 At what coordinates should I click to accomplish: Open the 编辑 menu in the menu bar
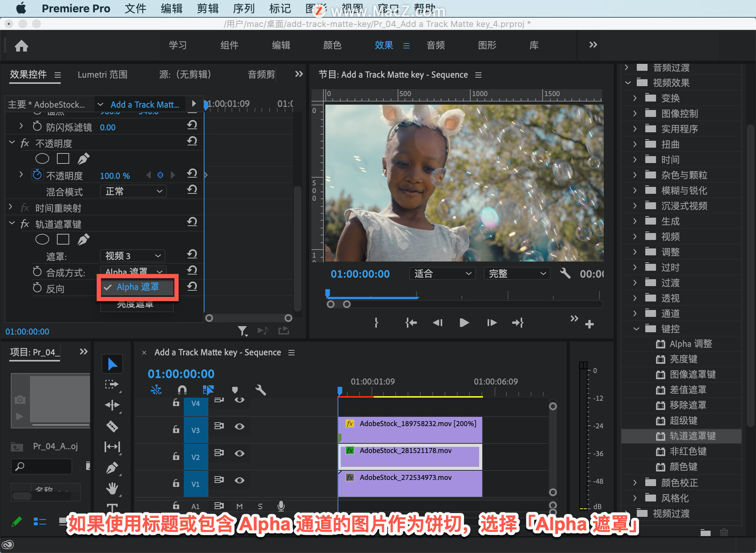pos(172,8)
